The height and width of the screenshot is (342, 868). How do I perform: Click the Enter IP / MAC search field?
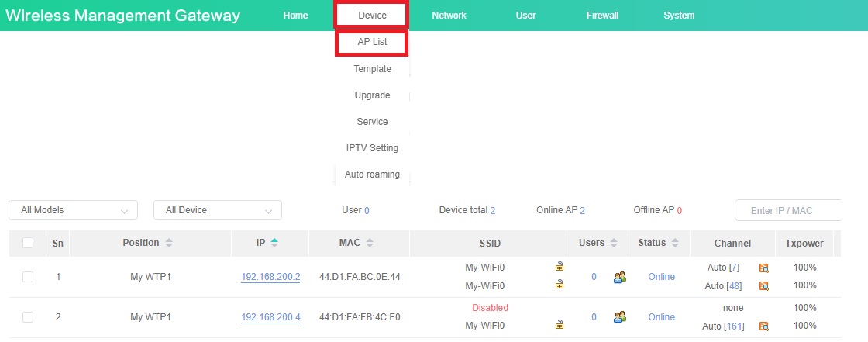click(x=787, y=210)
